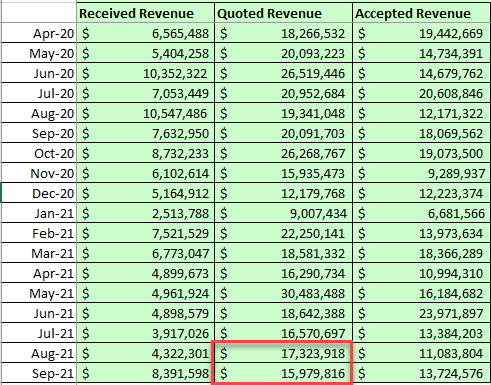Viewport: 491px width, 385px height.
Task: Select accepted revenue value 18,069,562
Action: pos(422,133)
